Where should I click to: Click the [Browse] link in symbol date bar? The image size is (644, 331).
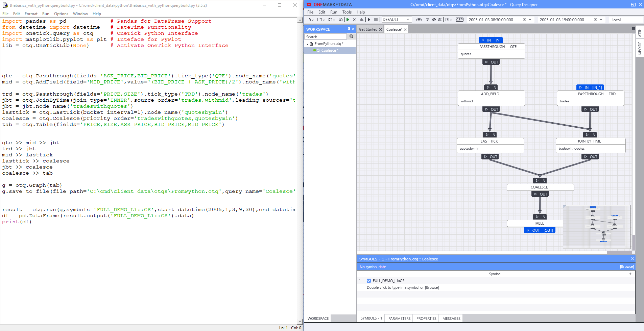click(x=627, y=266)
